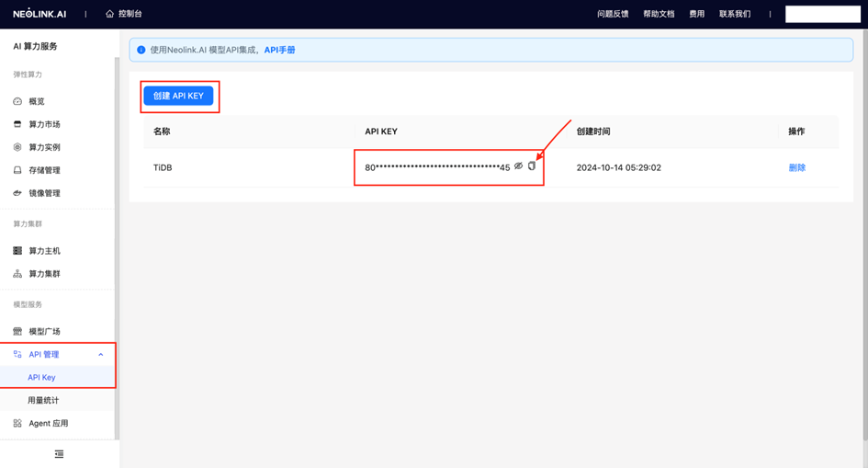
Task: Click the 模型服务 section label
Action: pos(28,304)
